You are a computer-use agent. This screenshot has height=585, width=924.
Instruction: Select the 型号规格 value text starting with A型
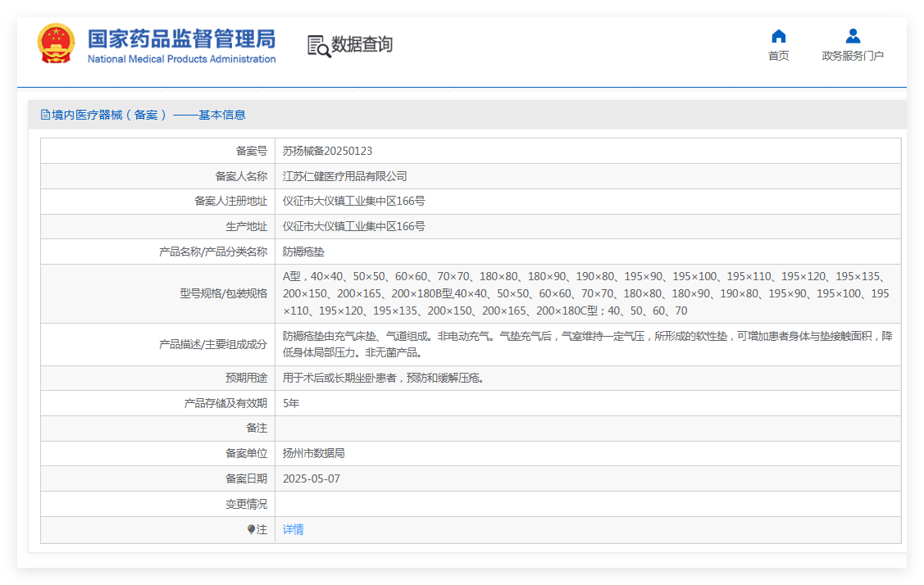tap(585, 293)
